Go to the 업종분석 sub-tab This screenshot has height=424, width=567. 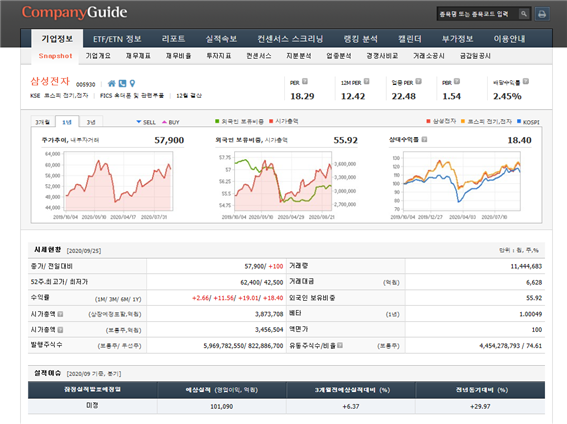click(x=339, y=56)
